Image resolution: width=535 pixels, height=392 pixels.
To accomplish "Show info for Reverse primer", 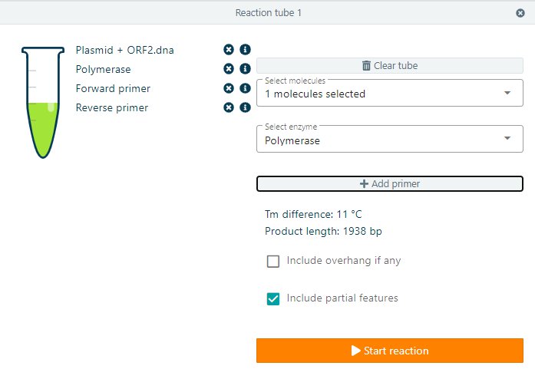I will click(x=245, y=107).
